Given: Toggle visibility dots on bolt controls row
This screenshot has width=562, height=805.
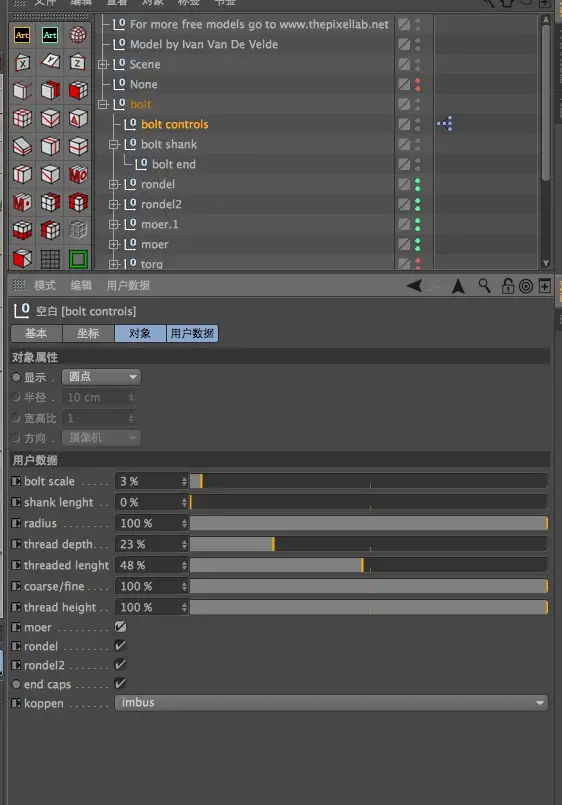Looking at the screenshot, I should pos(417,124).
